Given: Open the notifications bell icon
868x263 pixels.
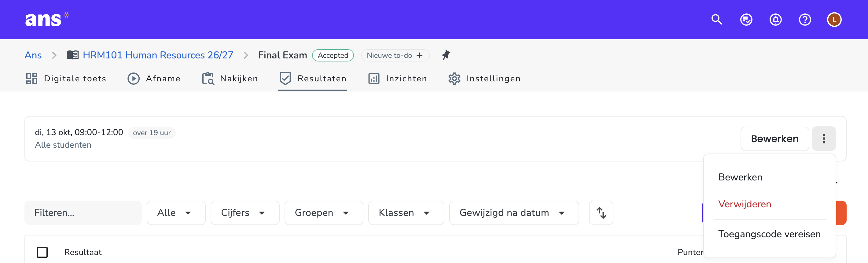Looking at the screenshot, I should (x=775, y=20).
